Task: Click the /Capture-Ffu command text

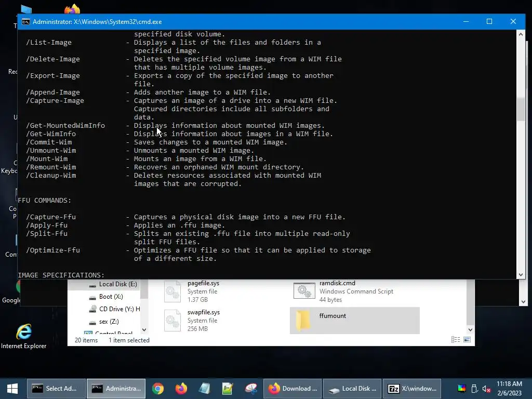Action: [51, 217]
